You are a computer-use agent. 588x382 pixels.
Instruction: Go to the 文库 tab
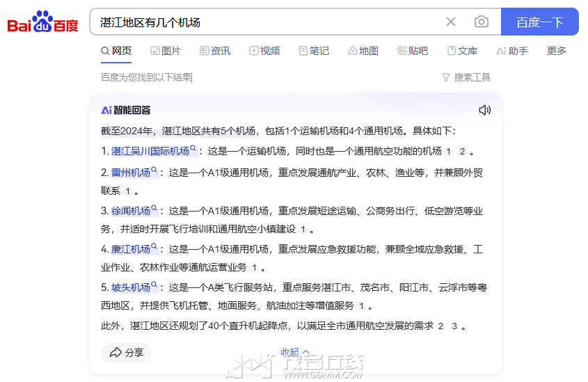(462, 51)
